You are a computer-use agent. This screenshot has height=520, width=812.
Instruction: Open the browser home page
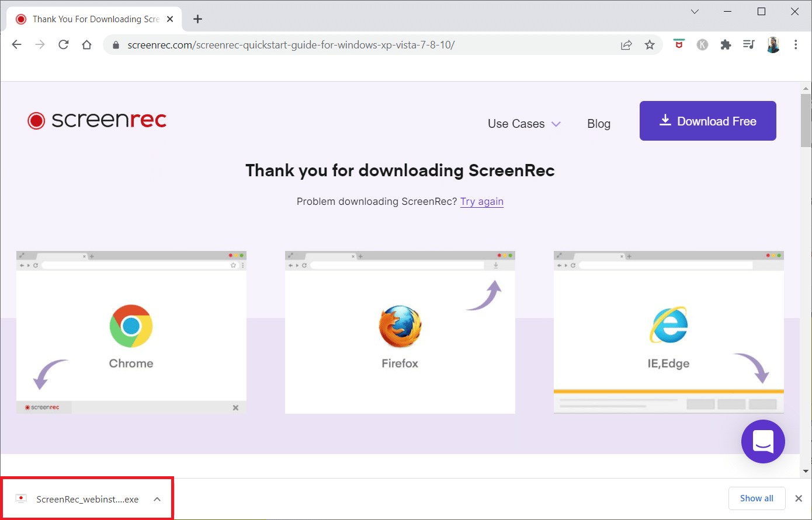coord(86,45)
